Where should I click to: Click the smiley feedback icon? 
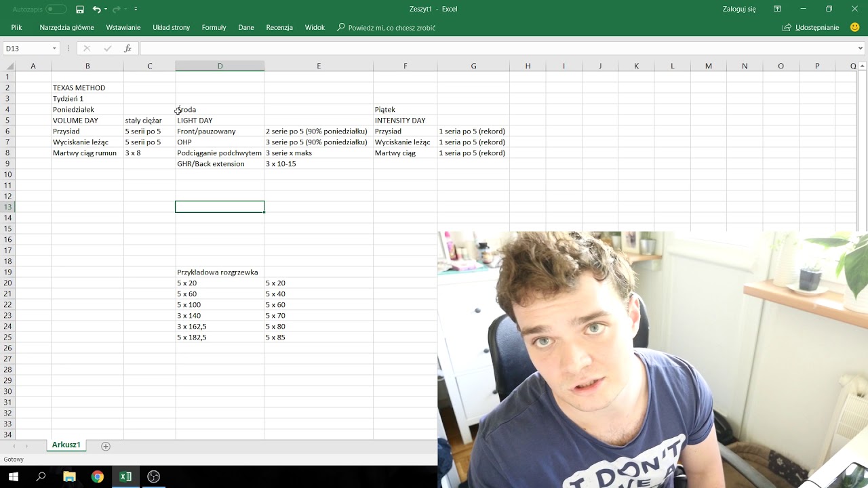coord(854,28)
